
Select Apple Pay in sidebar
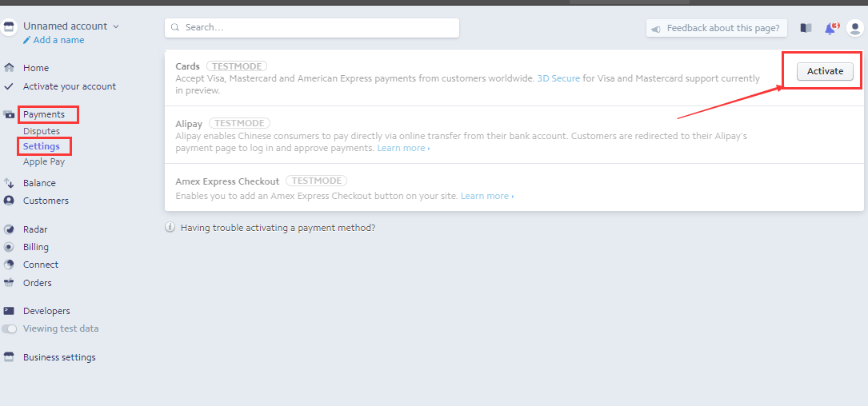tap(44, 161)
